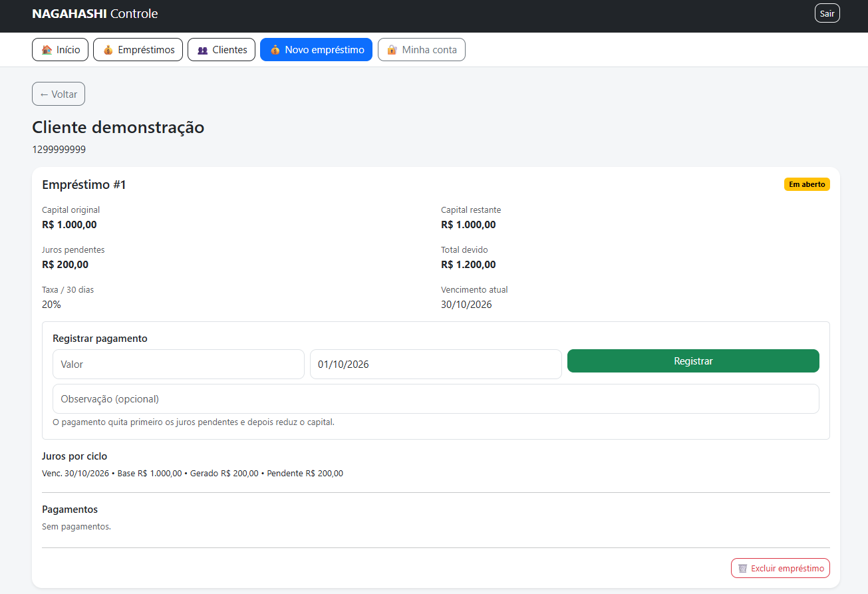Click the Empréstimo #1 title
The width and height of the screenshot is (868, 594).
[84, 185]
